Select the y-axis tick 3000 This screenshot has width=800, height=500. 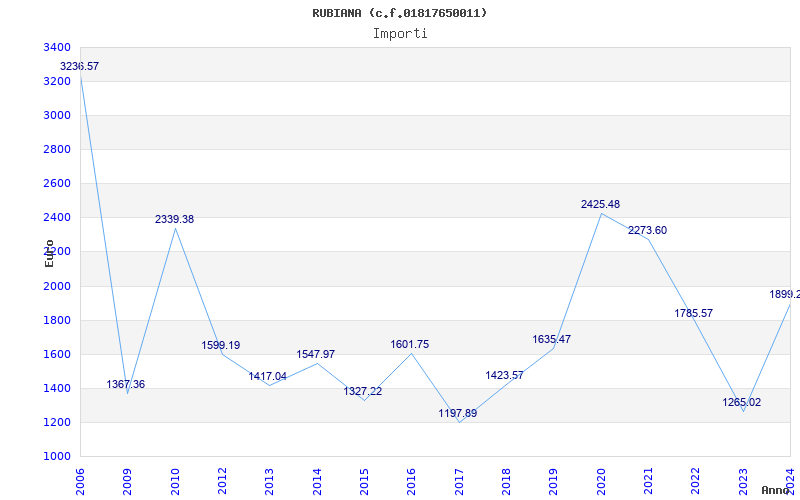pyautogui.click(x=57, y=116)
